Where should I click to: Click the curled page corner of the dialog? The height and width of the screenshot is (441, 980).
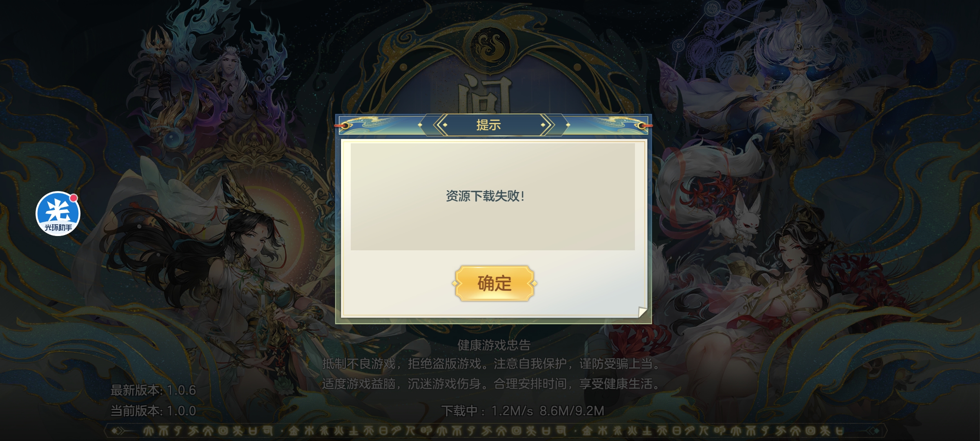642,312
